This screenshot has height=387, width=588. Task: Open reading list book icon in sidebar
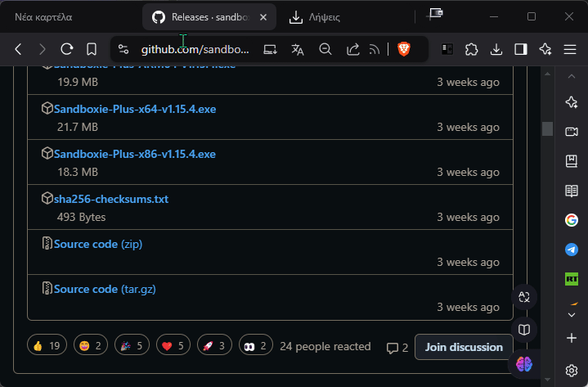click(572, 191)
